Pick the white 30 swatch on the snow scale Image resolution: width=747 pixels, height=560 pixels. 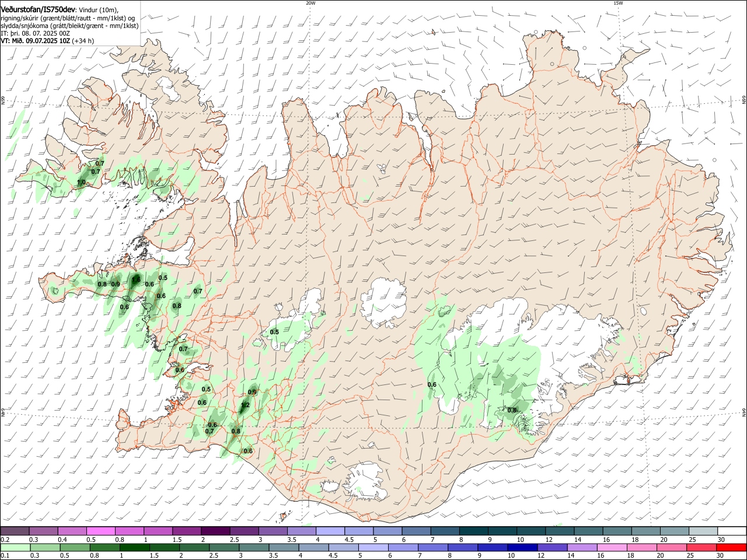[x=732, y=531]
